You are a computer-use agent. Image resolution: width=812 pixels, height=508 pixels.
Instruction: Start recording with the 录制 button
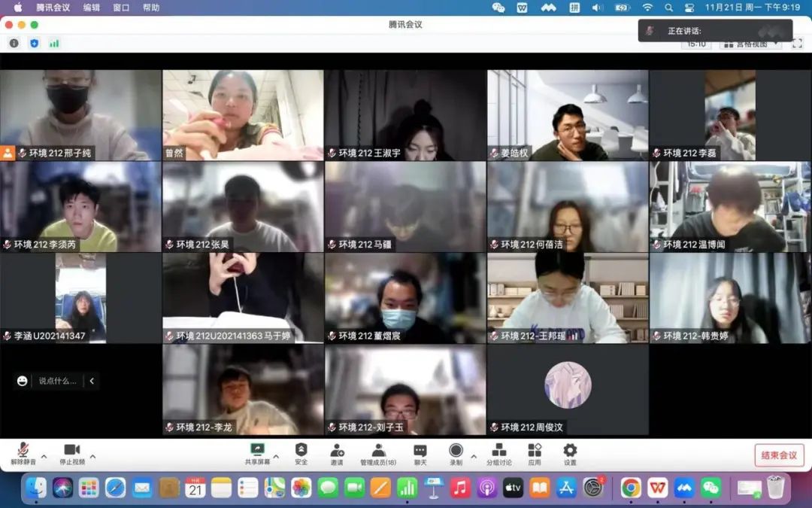[456, 454]
